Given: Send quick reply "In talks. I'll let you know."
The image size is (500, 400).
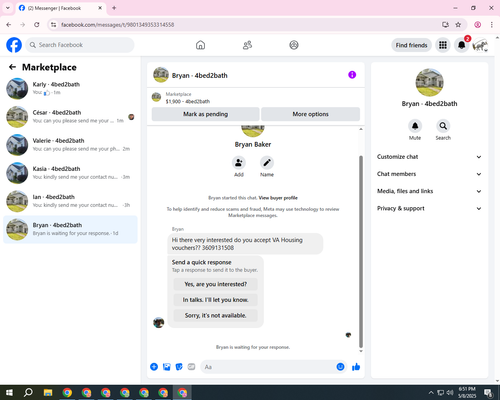Looking at the screenshot, I should click(215, 300).
